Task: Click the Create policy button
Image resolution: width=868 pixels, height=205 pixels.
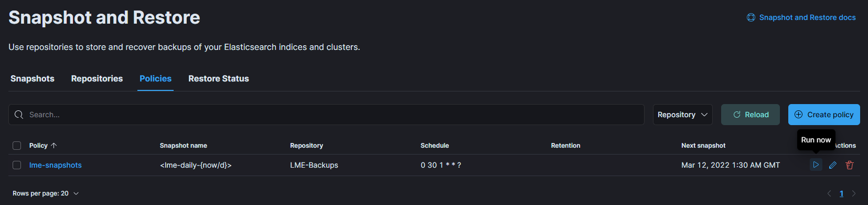Action: pos(824,115)
